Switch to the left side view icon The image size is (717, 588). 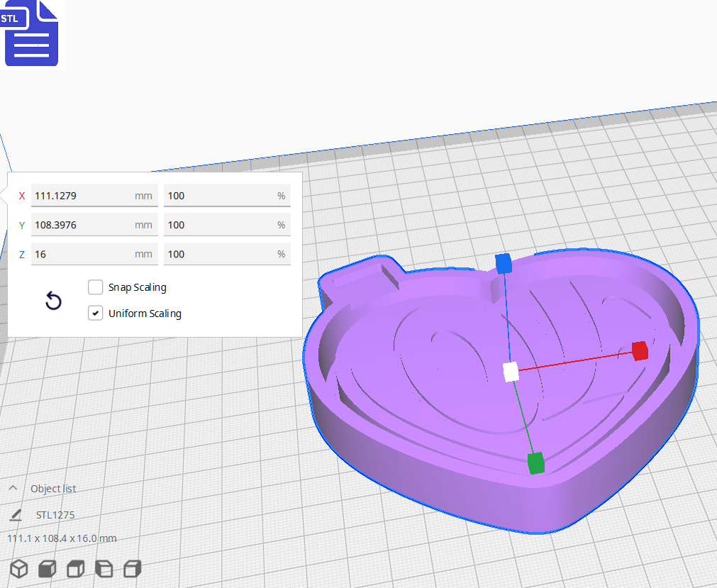(104, 569)
